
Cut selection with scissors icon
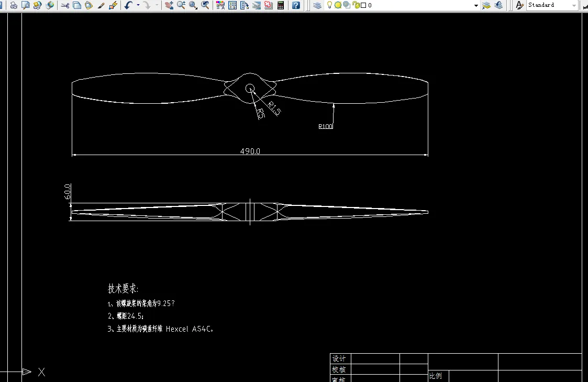pos(65,5)
